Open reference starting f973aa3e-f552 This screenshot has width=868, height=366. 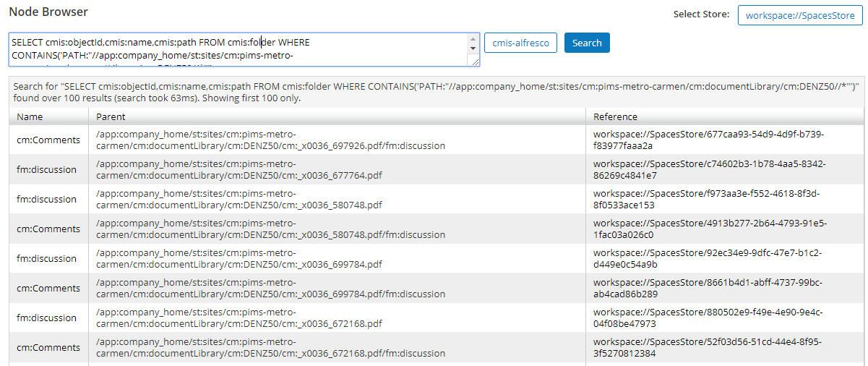tap(706, 199)
